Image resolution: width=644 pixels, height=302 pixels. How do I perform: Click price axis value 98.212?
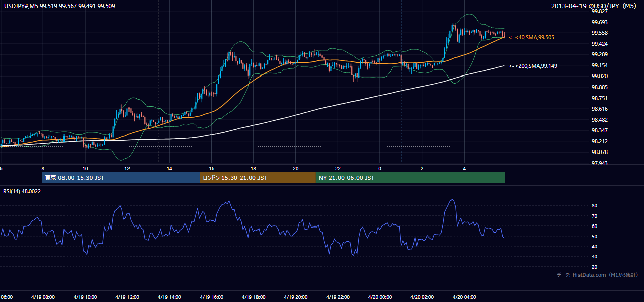point(599,141)
